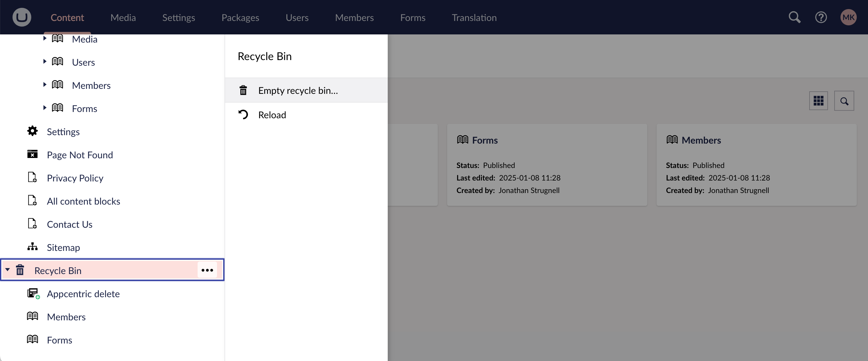Expand the Users tree node arrow
868x361 pixels.
coord(44,62)
